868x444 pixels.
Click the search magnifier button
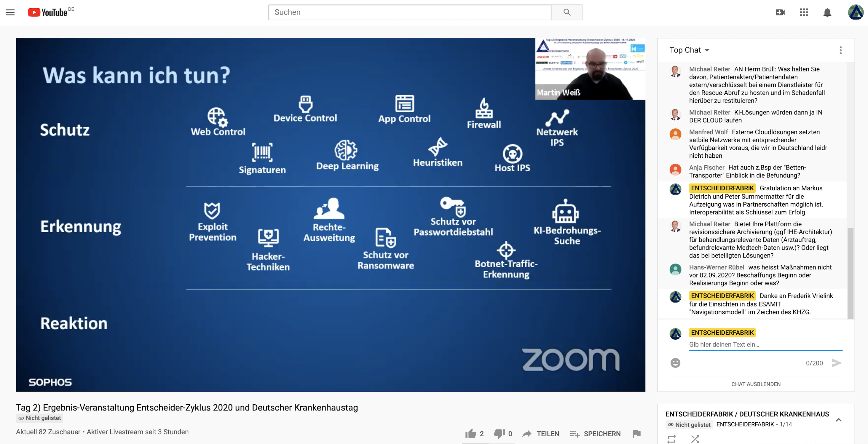(x=567, y=12)
